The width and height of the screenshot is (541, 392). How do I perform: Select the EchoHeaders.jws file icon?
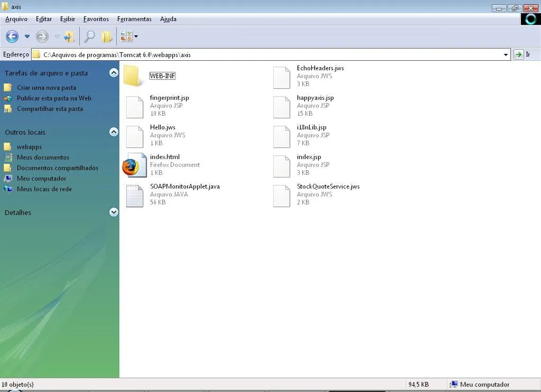[x=282, y=77]
